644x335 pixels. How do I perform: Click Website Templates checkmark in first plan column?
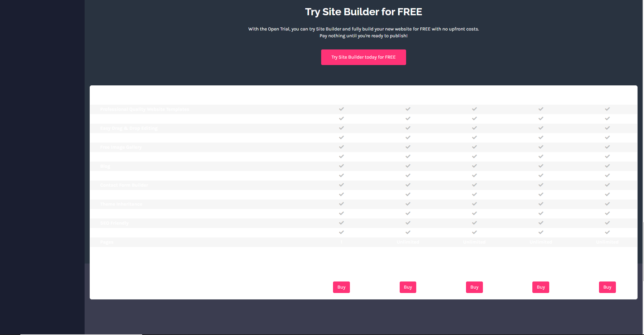pos(341,109)
